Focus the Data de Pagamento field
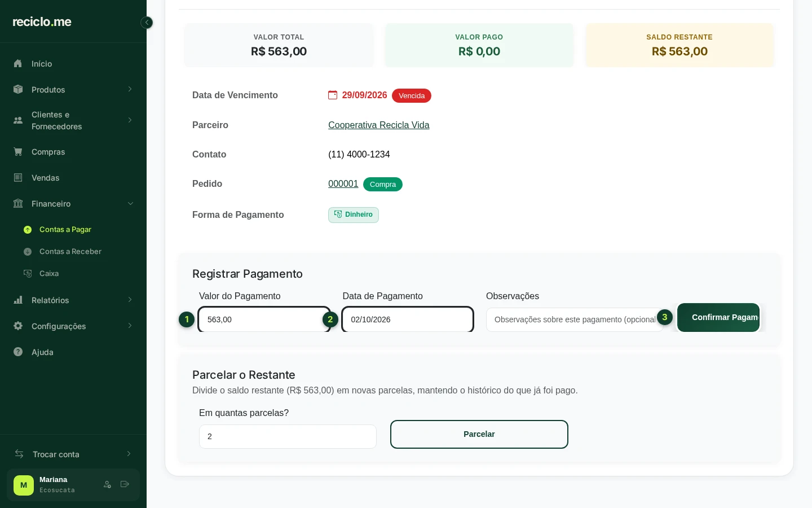The height and width of the screenshot is (508, 812). point(408,319)
